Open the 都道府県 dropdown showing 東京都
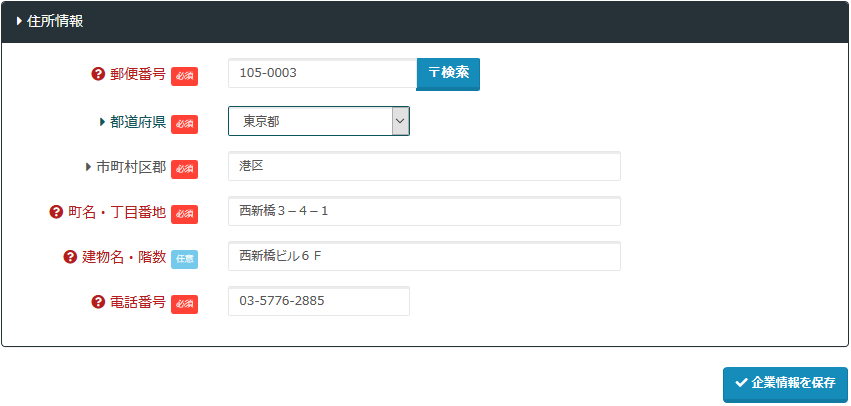Image resolution: width=851 pixels, height=406 pixels. (308, 121)
